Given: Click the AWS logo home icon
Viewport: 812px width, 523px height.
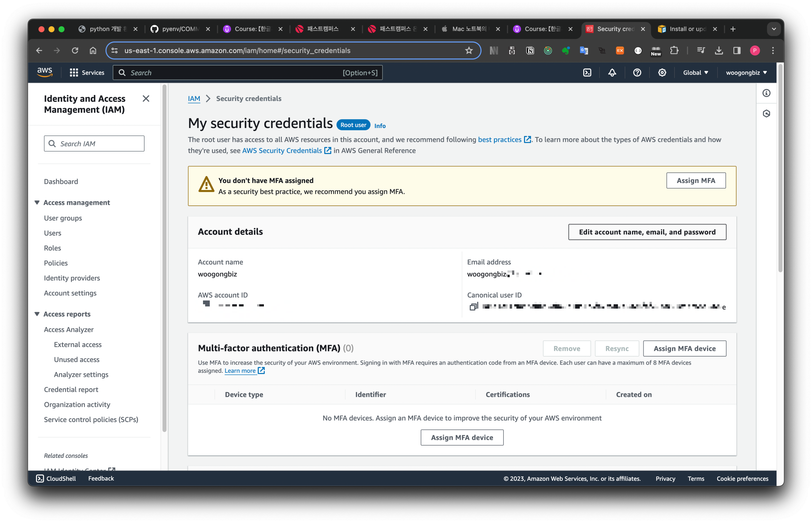Looking at the screenshot, I should tap(44, 72).
